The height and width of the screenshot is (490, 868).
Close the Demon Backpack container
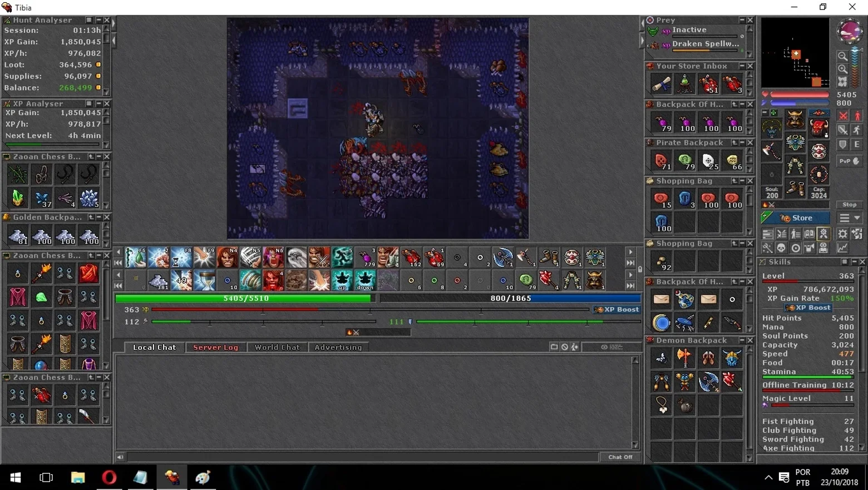coord(750,340)
